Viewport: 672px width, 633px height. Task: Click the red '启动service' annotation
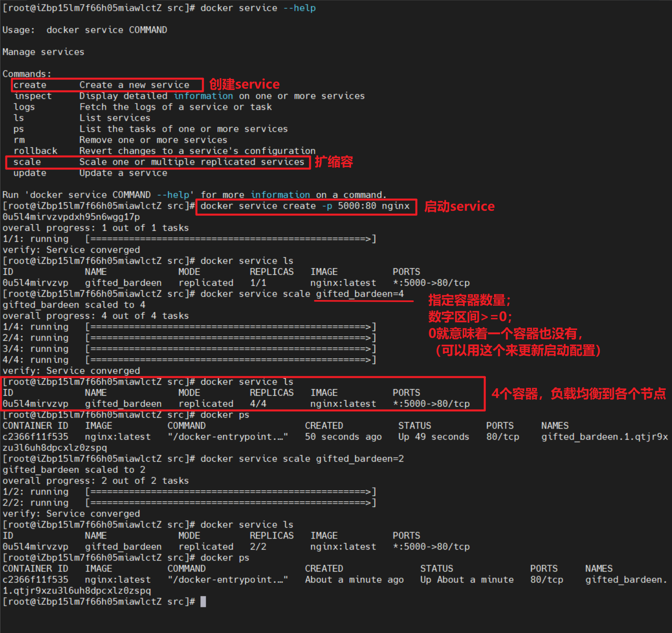tap(459, 206)
